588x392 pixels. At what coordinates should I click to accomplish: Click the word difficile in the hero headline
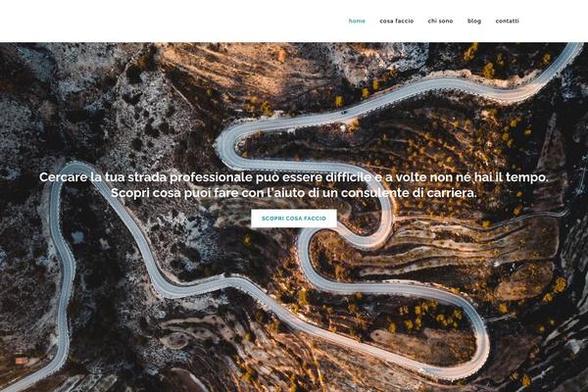(348, 177)
